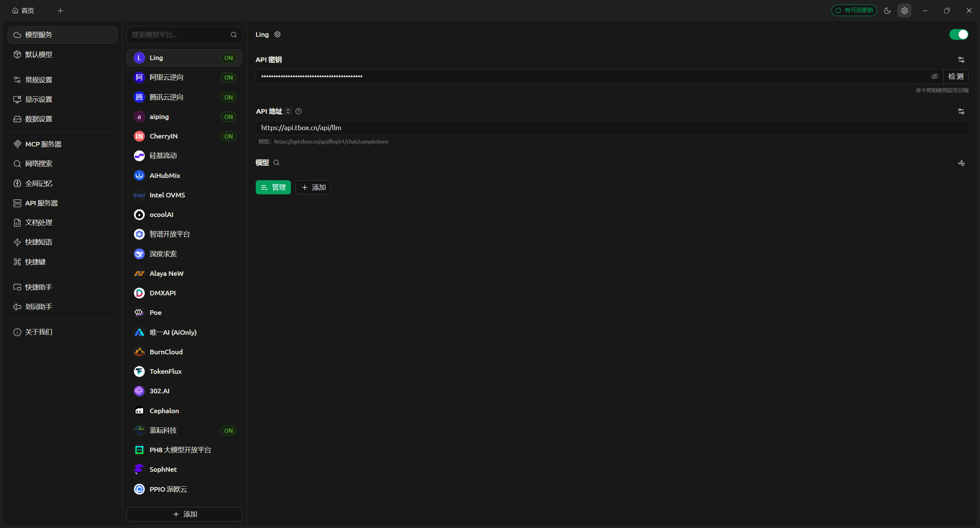This screenshot has height=528, width=980.
Task: Open the 默认模型 settings section
Action: [x=38, y=54]
